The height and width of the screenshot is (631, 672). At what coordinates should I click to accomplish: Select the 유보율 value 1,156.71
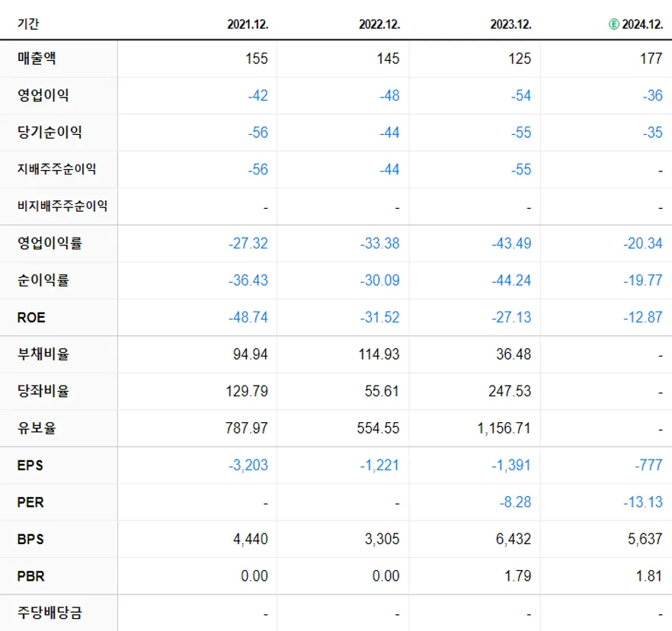(x=504, y=428)
